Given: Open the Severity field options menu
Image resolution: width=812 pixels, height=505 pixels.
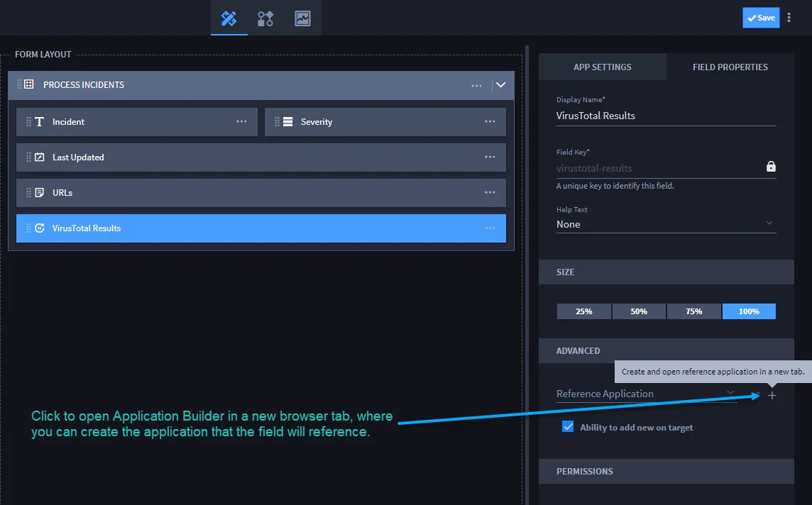Looking at the screenshot, I should click(x=490, y=121).
